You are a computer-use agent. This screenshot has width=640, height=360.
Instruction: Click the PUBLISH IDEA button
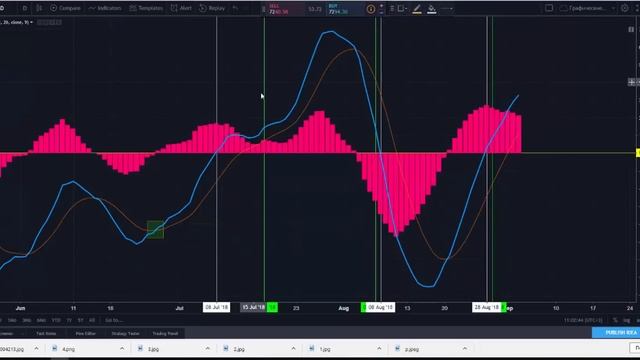coord(617,333)
